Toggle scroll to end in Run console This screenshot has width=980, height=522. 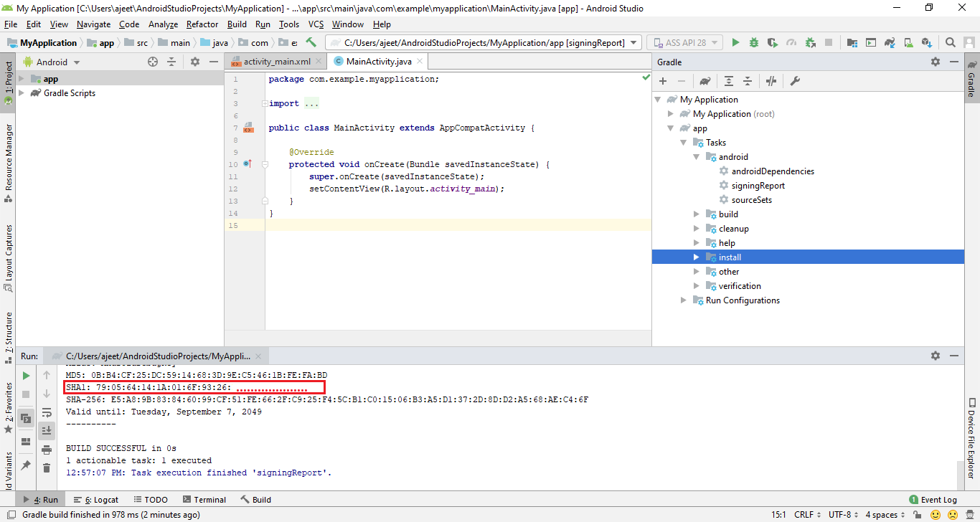(x=47, y=430)
